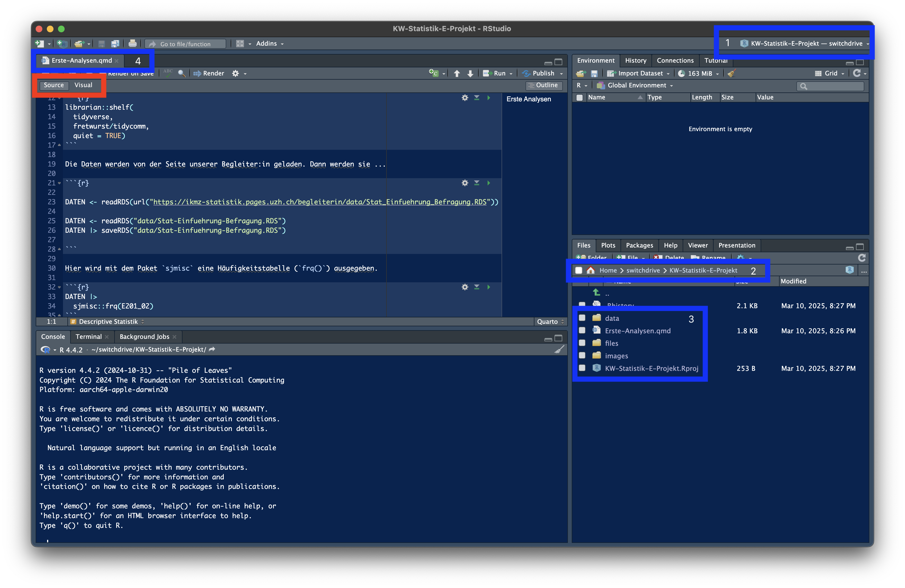Viewport: 905px width, 588px height.
Task: Check the box next to images folder
Action: [x=582, y=356]
